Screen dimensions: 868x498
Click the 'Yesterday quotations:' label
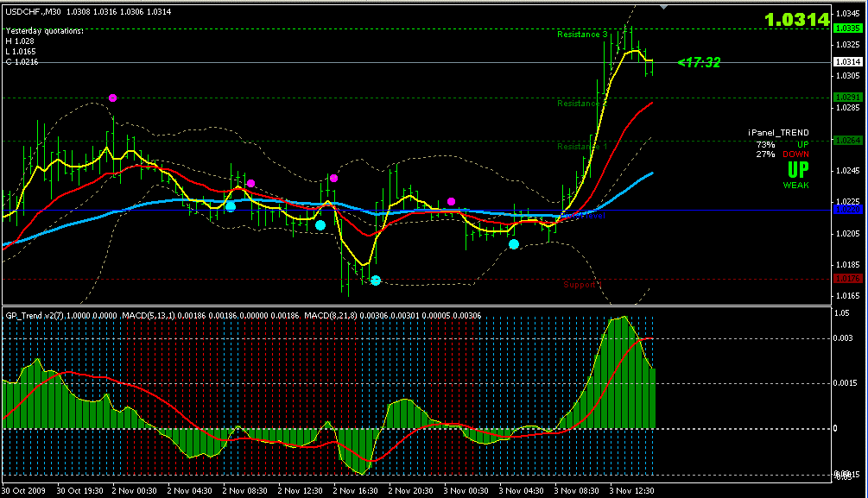[x=45, y=31]
